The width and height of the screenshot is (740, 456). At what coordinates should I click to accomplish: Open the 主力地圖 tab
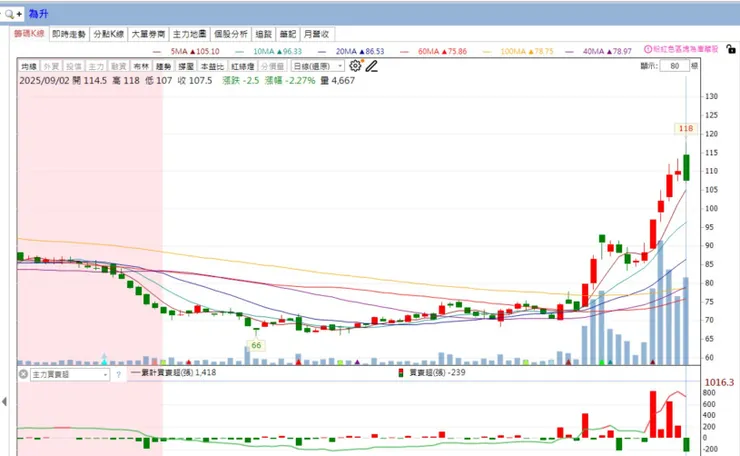[189, 34]
